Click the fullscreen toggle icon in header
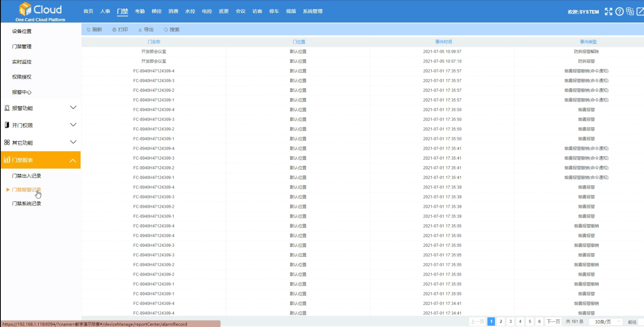The image size is (644, 327). [608, 12]
